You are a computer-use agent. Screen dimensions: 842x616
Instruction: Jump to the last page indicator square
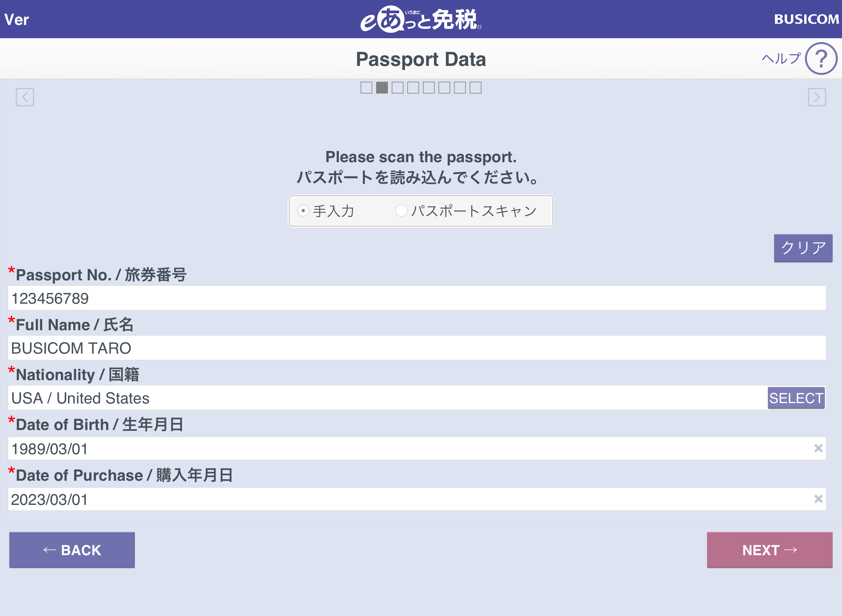point(475,88)
